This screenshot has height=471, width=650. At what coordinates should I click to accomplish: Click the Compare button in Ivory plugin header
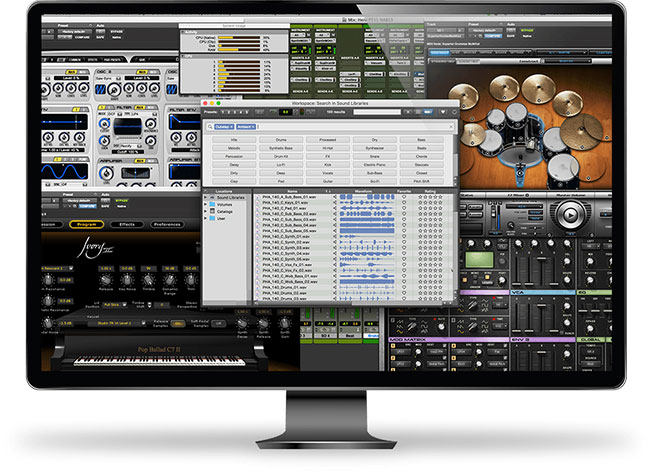(x=87, y=206)
